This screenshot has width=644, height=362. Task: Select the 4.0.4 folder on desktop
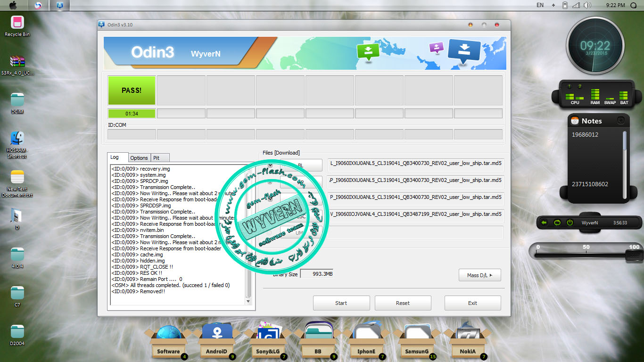[17, 258]
